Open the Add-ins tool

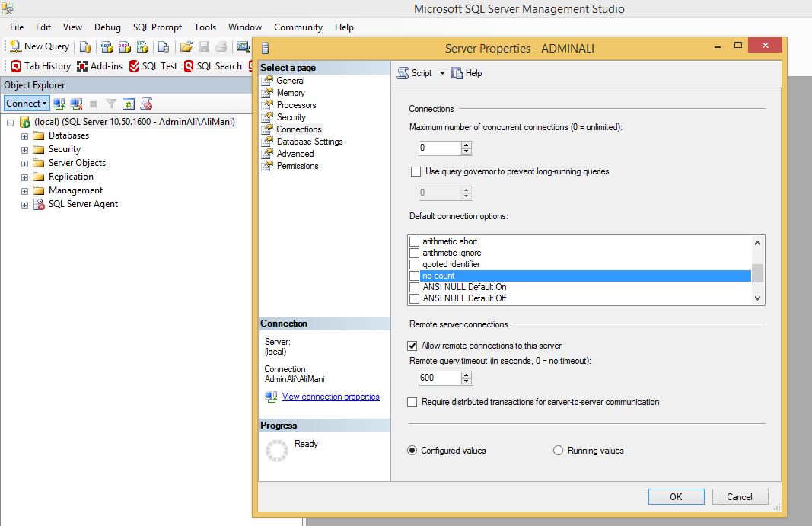[100, 66]
